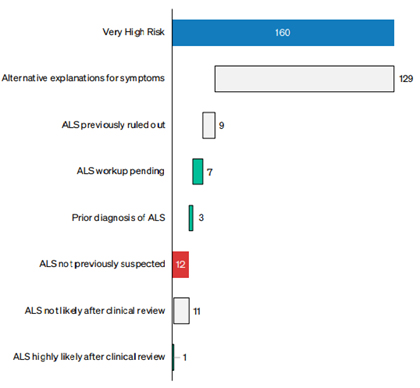Select the 160 value label
The image size is (420, 388).
(282, 33)
